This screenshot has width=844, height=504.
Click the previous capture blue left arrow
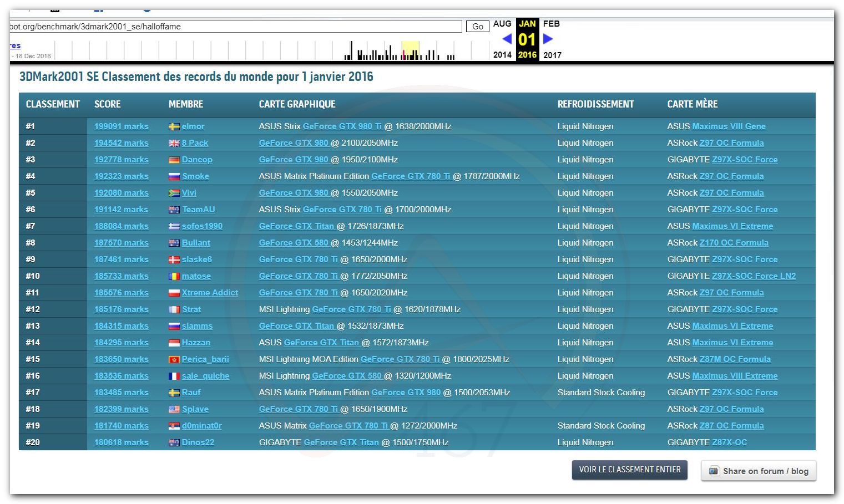(506, 39)
